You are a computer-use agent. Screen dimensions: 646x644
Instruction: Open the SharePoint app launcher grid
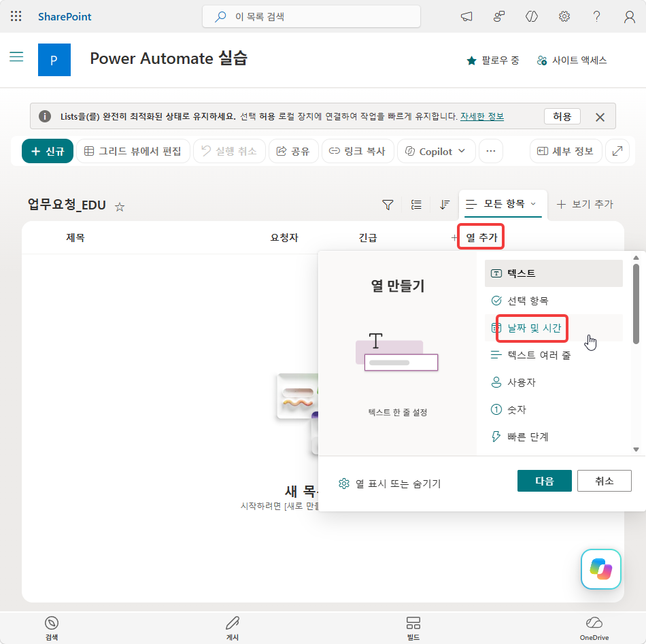click(16, 16)
